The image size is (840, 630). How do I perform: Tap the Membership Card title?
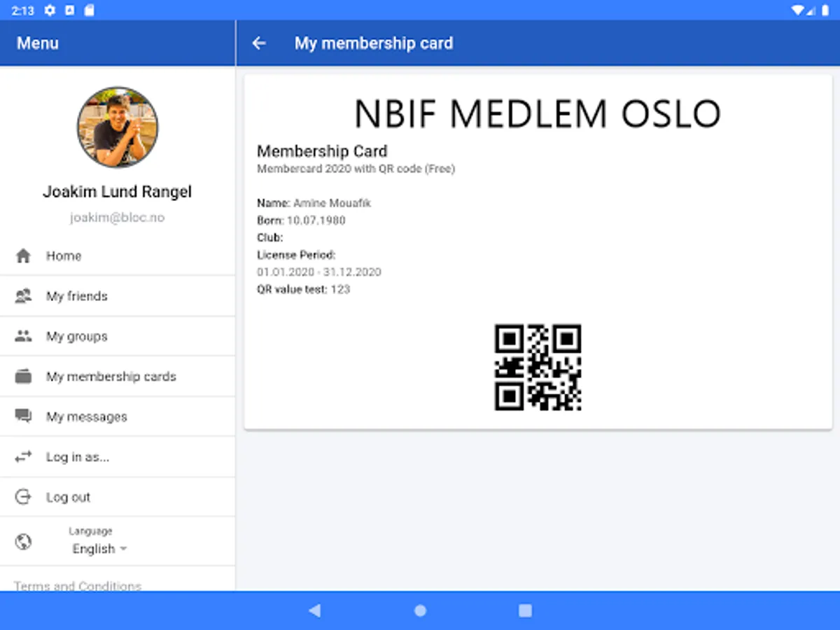click(322, 151)
